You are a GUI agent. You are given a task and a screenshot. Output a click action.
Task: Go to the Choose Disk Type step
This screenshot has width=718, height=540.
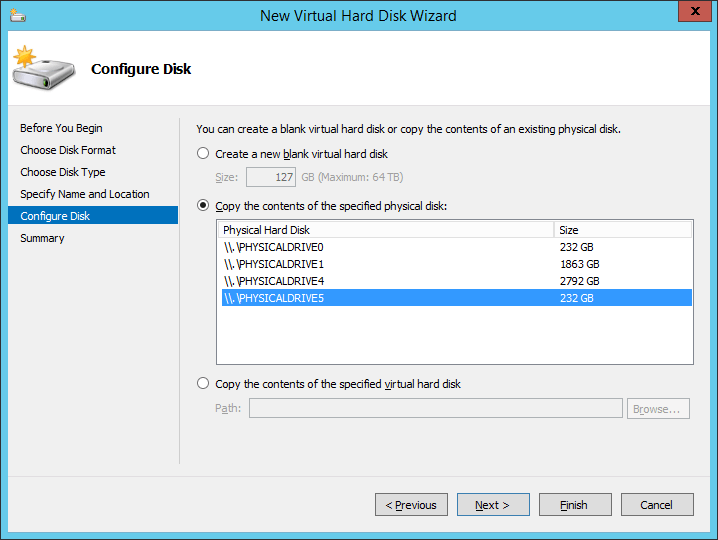[x=63, y=172]
